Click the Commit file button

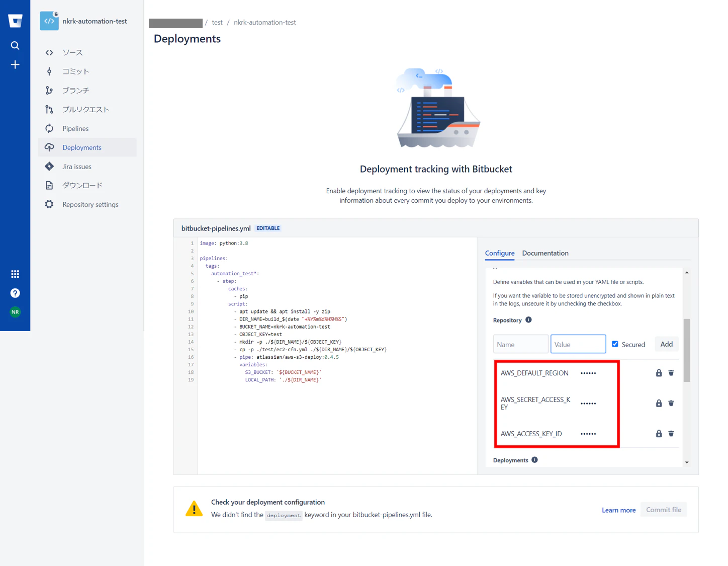[x=664, y=510]
